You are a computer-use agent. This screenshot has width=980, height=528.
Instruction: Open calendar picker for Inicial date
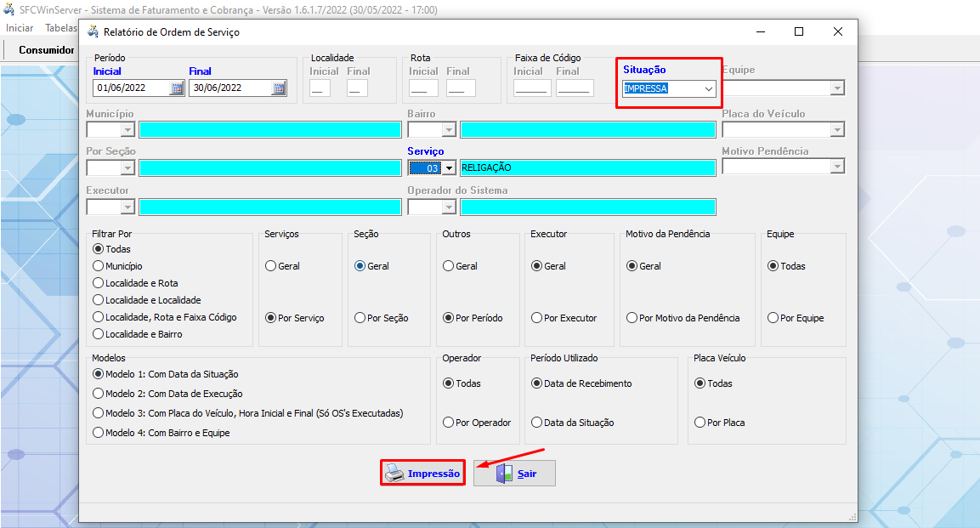[x=177, y=88]
